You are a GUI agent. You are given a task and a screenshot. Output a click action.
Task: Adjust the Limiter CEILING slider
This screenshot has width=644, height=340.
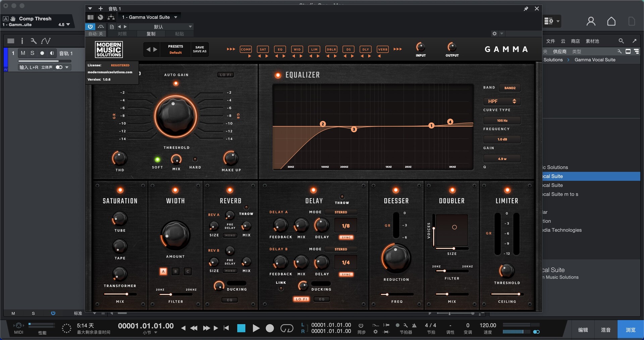point(507,294)
